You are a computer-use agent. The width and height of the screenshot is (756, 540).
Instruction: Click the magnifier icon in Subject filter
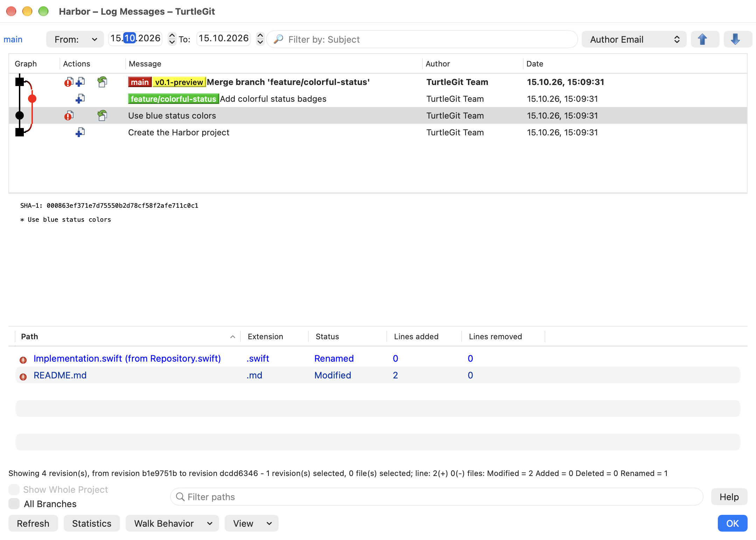coord(278,39)
